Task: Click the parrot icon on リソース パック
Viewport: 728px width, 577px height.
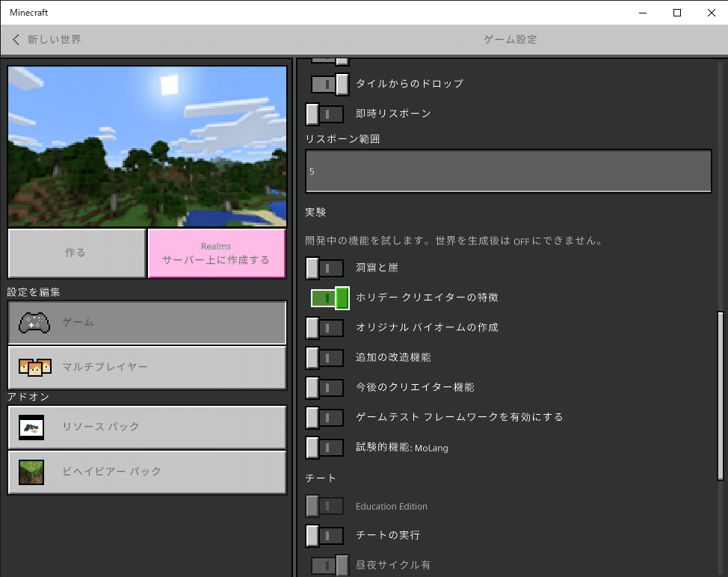Action: click(x=33, y=428)
